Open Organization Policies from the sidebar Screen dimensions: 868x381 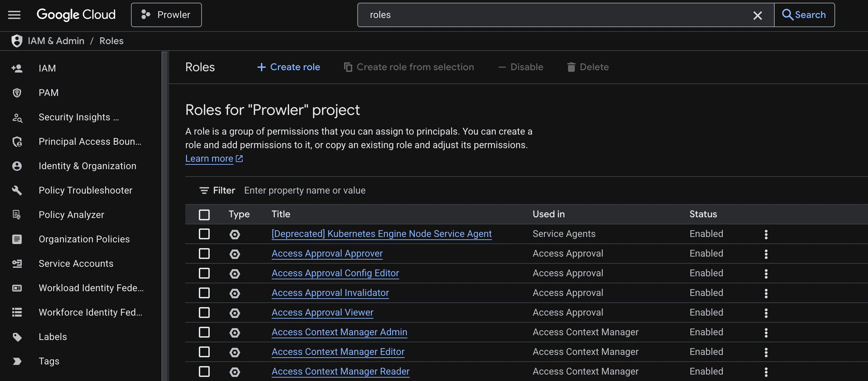[x=84, y=239]
